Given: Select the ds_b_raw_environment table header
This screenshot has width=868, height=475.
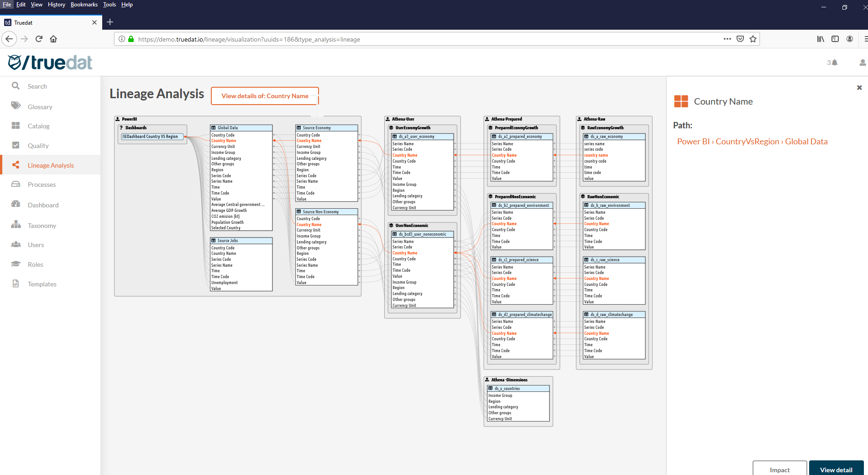Looking at the screenshot, I should point(614,206).
